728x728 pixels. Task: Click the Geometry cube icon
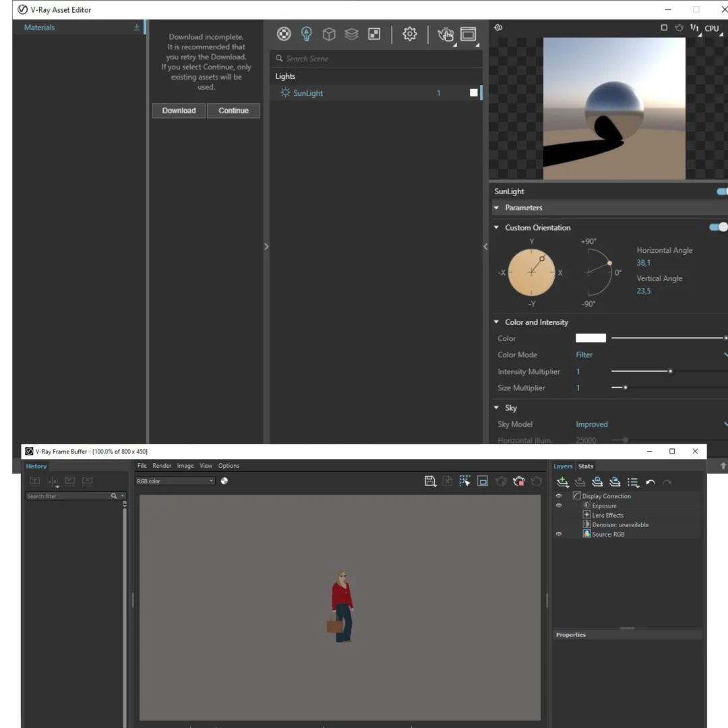329,34
